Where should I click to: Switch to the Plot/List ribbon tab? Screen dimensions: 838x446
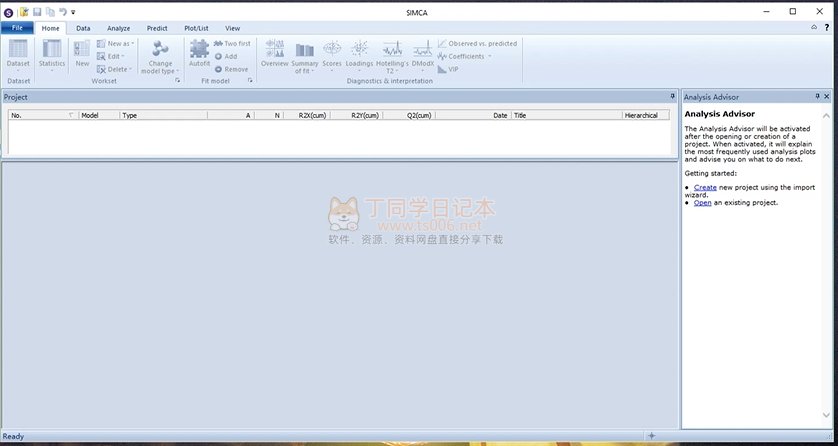pyautogui.click(x=197, y=28)
